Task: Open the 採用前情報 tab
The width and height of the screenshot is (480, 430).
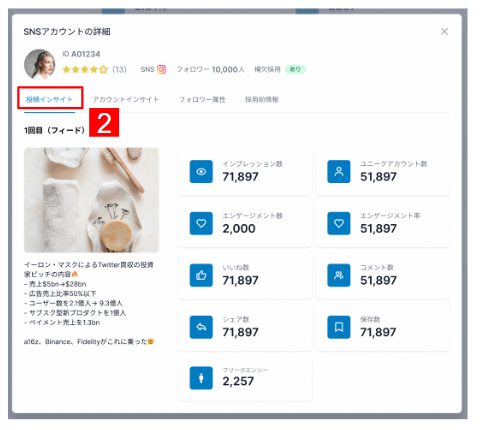Action: click(262, 99)
